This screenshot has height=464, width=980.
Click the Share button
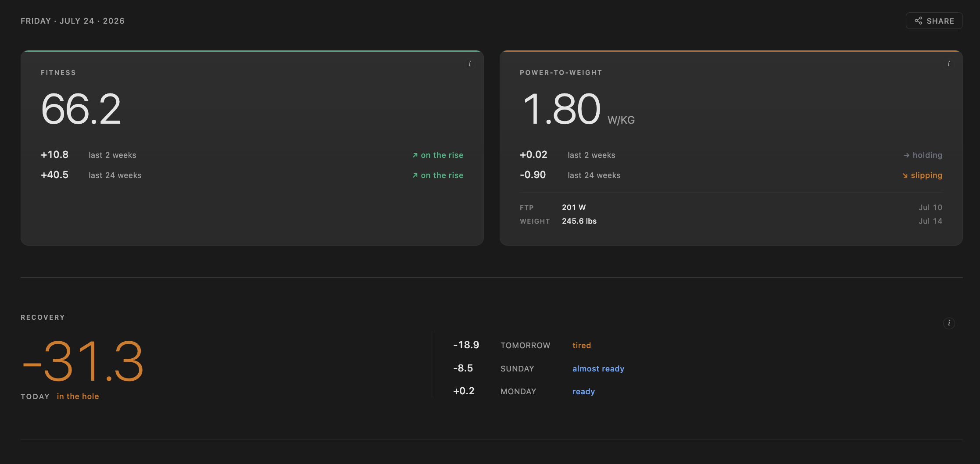(x=934, y=21)
